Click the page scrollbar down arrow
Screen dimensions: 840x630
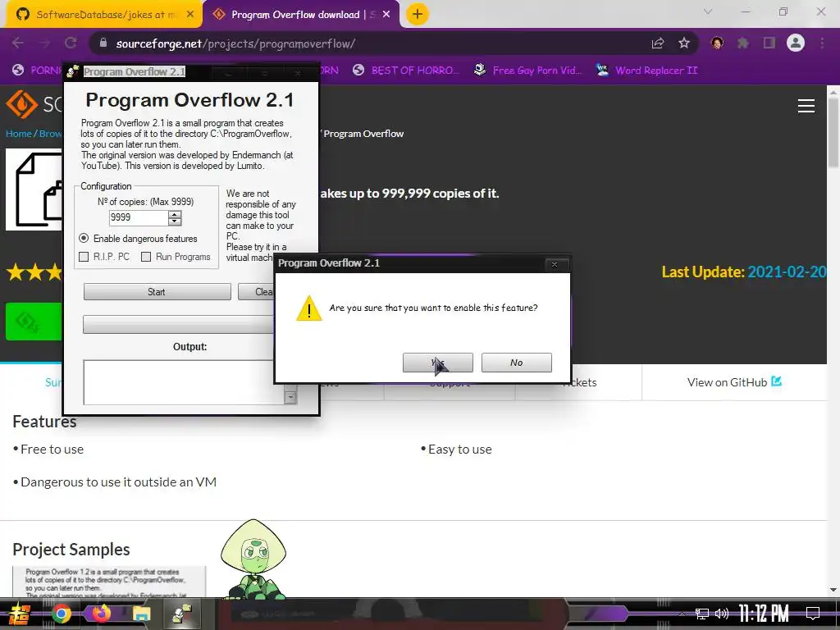[833, 590]
